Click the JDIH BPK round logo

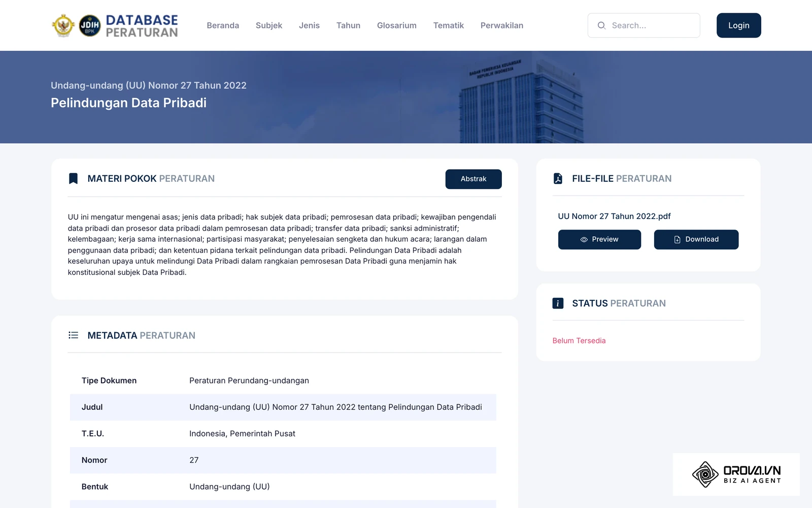[x=90, y=25]
